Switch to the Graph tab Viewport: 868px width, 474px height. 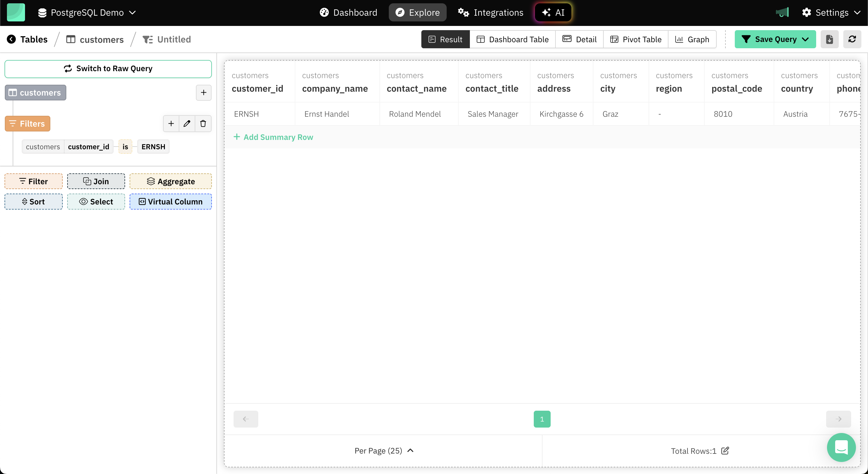692,39
